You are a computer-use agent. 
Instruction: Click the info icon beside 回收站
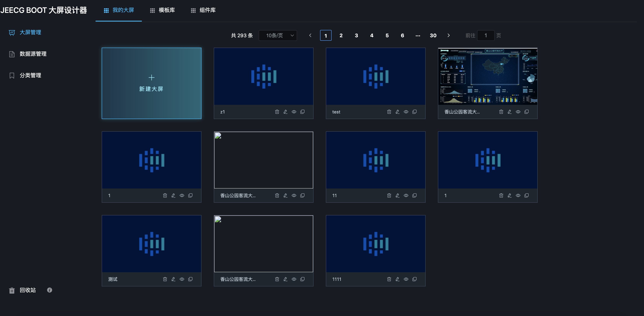(x=50, y=290)
